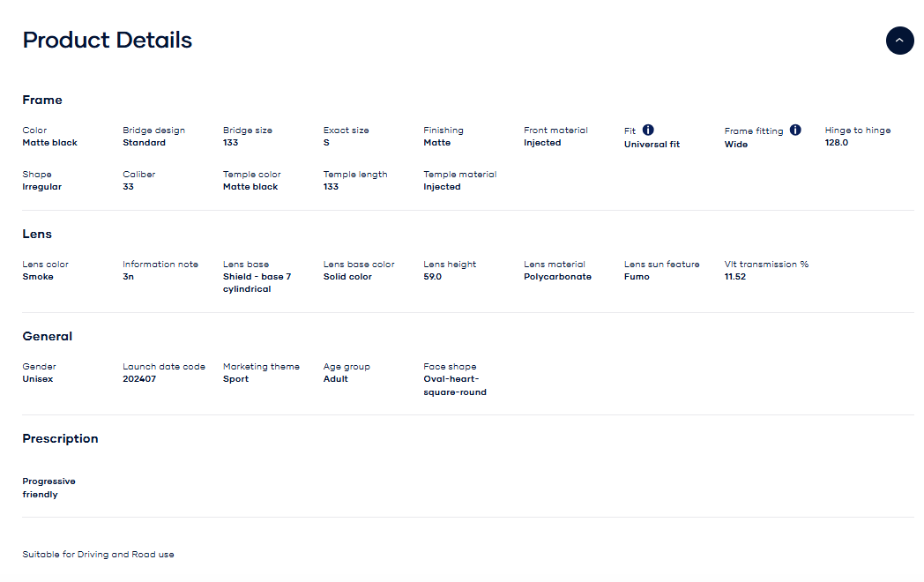Click the Launch date code 202407
This screenshot has width=924, height=582.
(139, 378)
